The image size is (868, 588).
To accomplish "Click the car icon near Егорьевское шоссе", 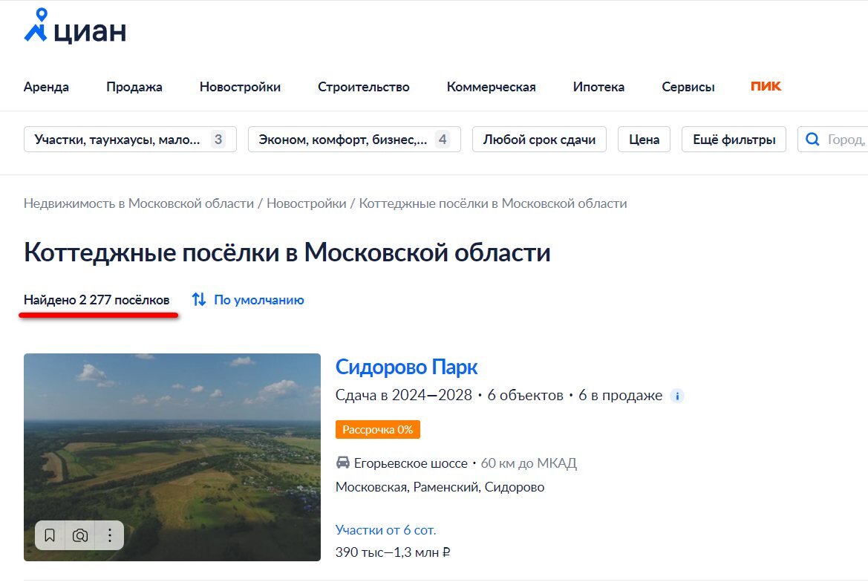I will coord(342,463).
